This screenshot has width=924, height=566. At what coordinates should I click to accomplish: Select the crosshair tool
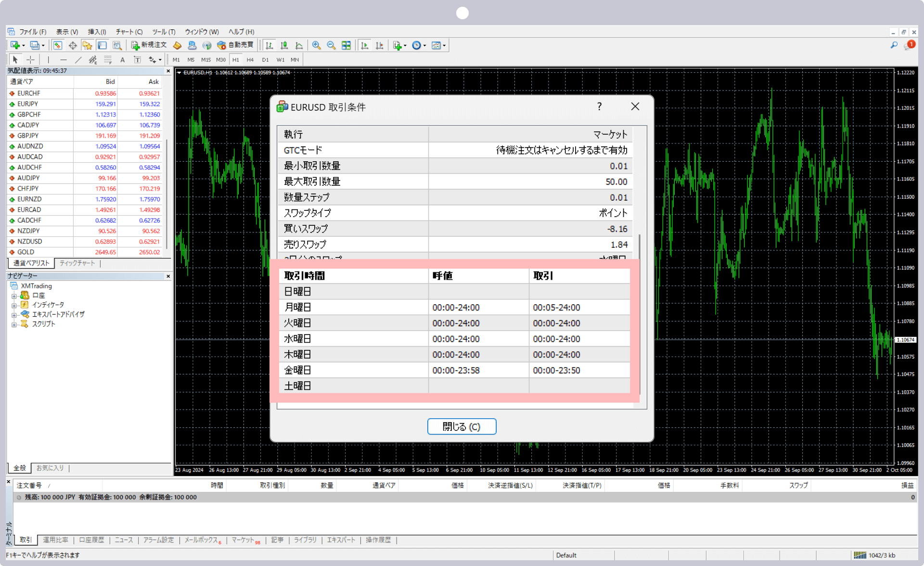tap(30, 60)
